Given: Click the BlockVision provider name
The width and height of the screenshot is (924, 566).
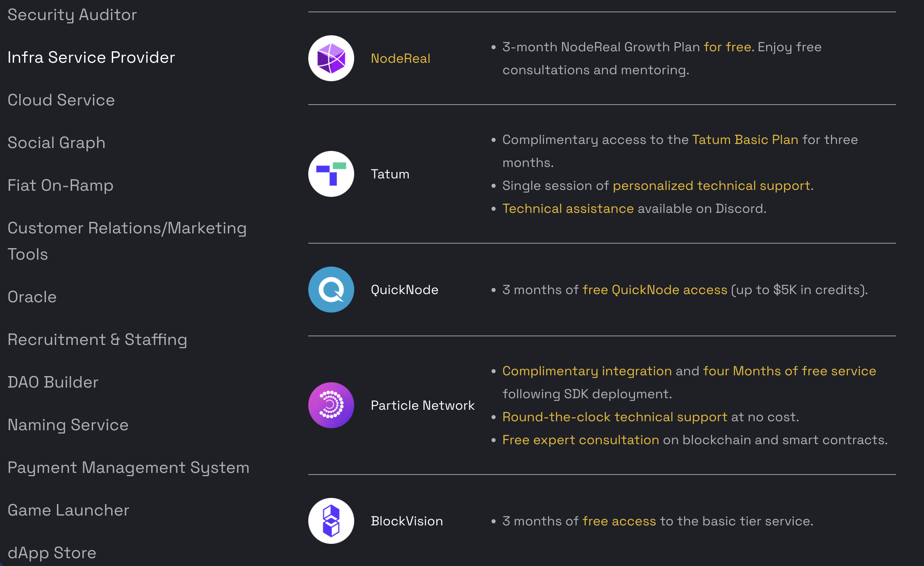Looking at the screenshot, I should 407,521.
